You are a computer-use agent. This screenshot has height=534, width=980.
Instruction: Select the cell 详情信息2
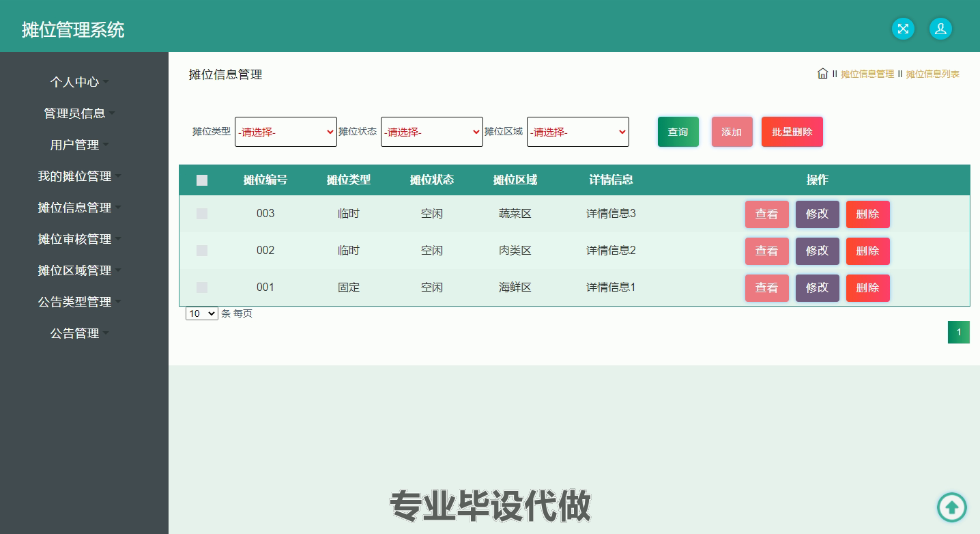[611, 251]
